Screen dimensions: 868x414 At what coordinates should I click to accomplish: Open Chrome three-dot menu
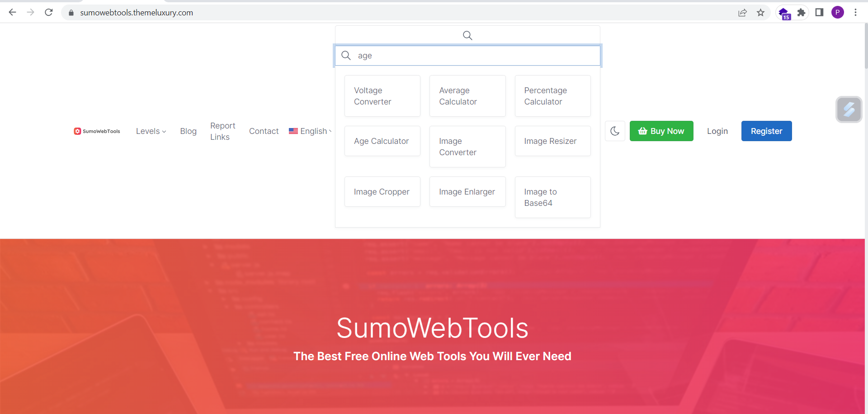coord(855,13)
